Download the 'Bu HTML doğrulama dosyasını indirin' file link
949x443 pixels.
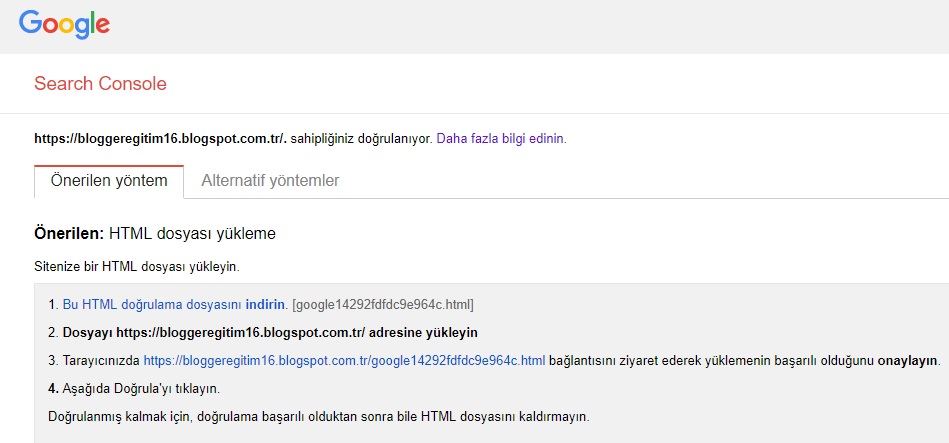174,305
